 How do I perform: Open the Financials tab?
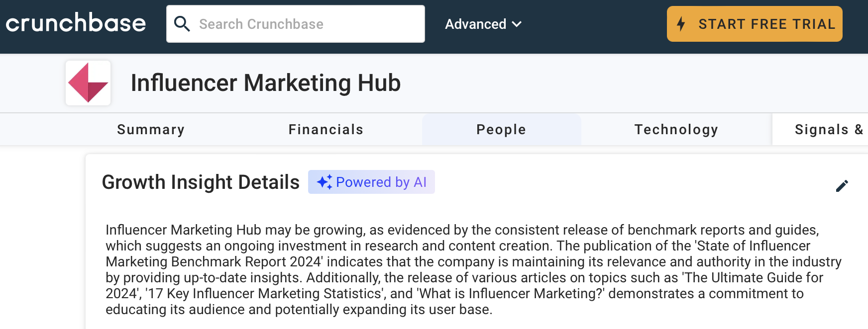pos(325,129)
